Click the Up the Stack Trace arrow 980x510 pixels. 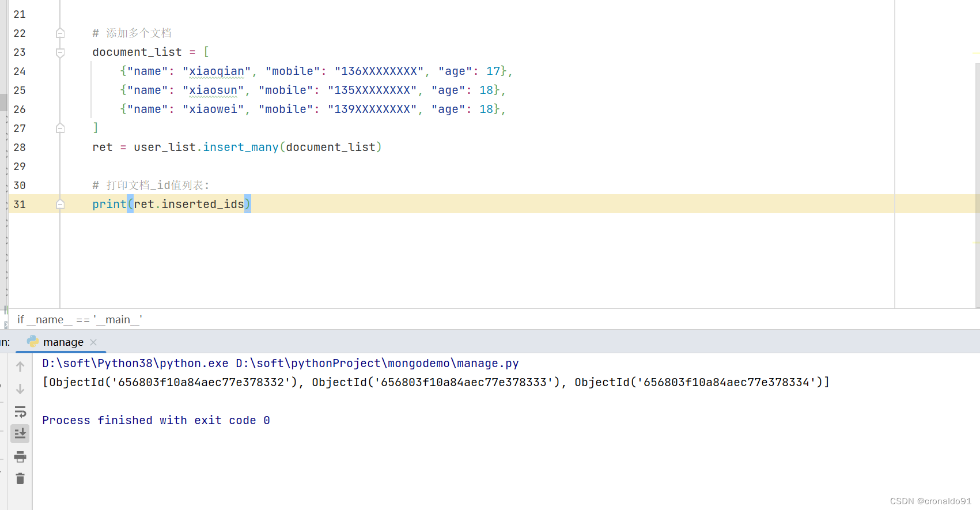point(20,367)
